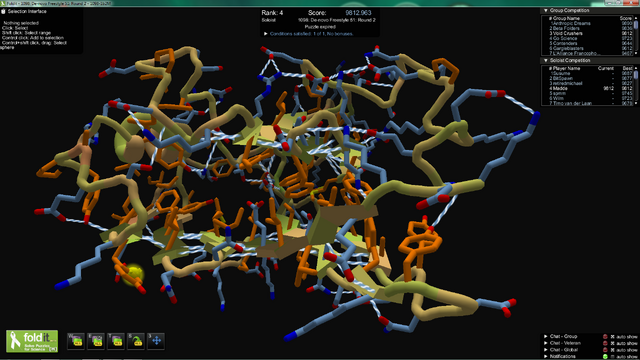Click the Player Name column header

click(567, 68)
